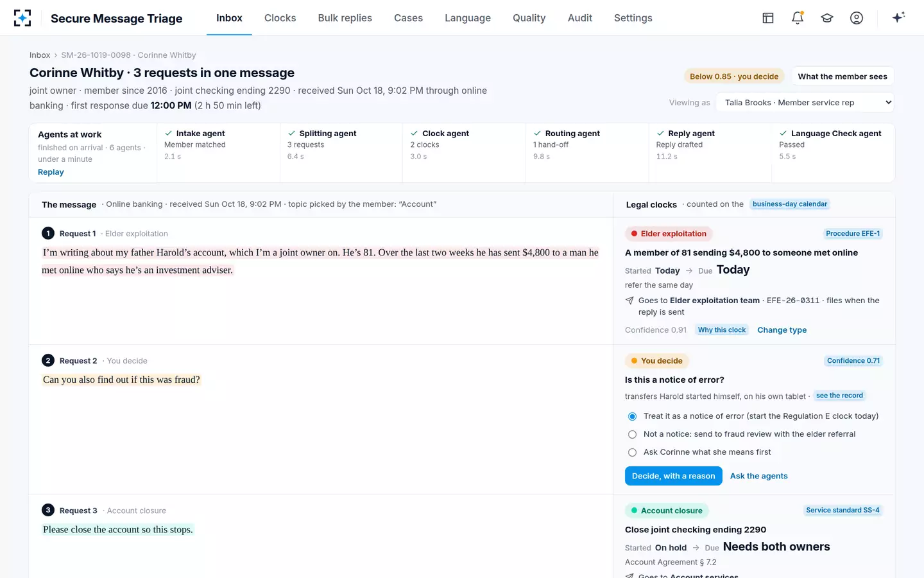The height and width of the screenshot is (578, 924).
Task: Open the 'Viewing as' Talia Brooks dropdown
Action: pyautogui.click(x=805, y=103)
